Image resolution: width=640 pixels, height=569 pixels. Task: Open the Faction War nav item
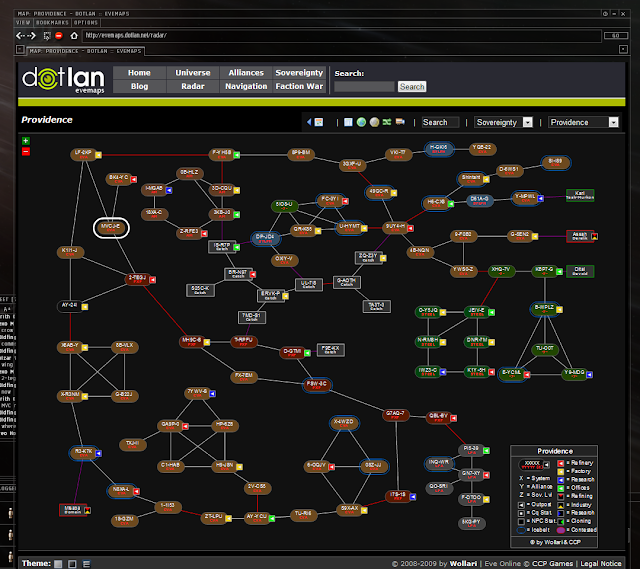coord(299,87)
